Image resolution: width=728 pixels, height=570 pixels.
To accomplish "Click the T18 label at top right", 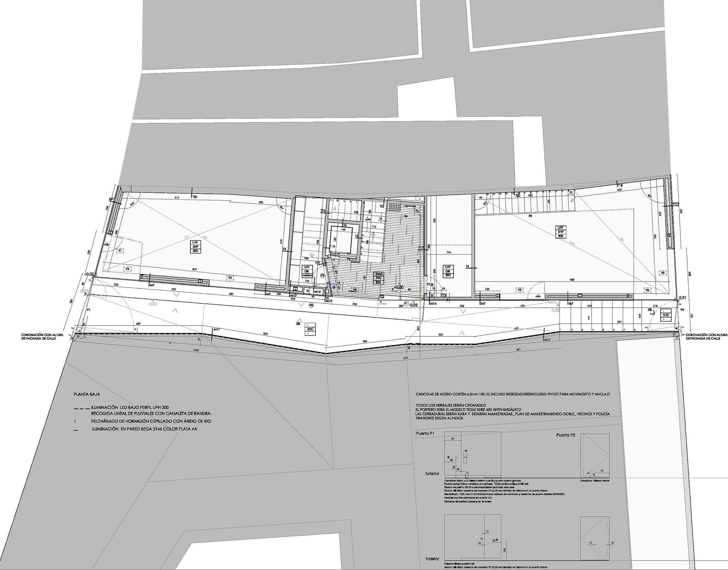I will pos(620,186).
